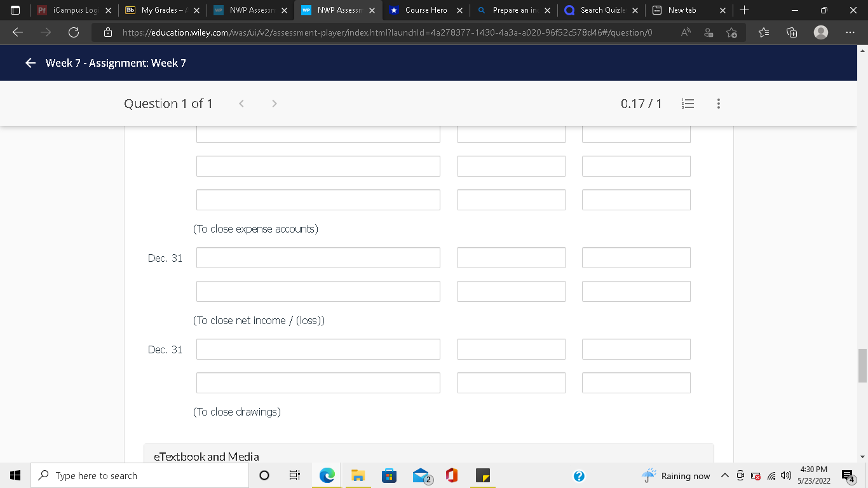Open Edge Settings and more menu
The image size is (868, 488).
(x=850, y=32)
